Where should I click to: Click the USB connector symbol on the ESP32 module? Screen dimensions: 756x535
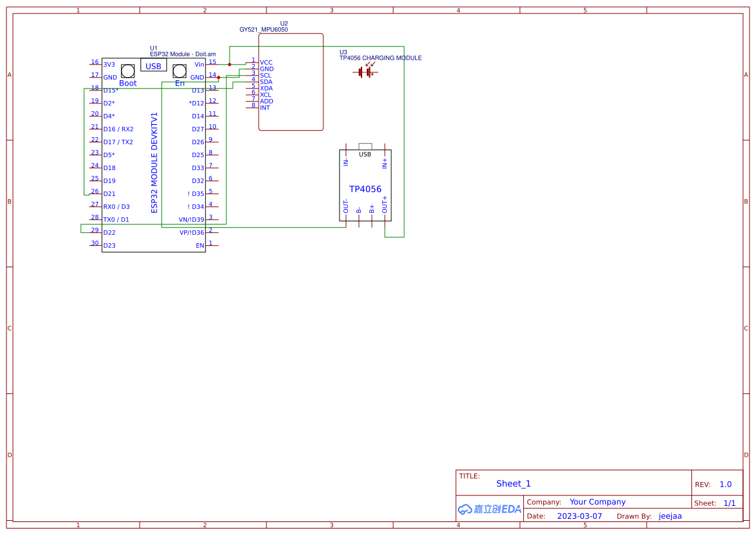[153, 65]
